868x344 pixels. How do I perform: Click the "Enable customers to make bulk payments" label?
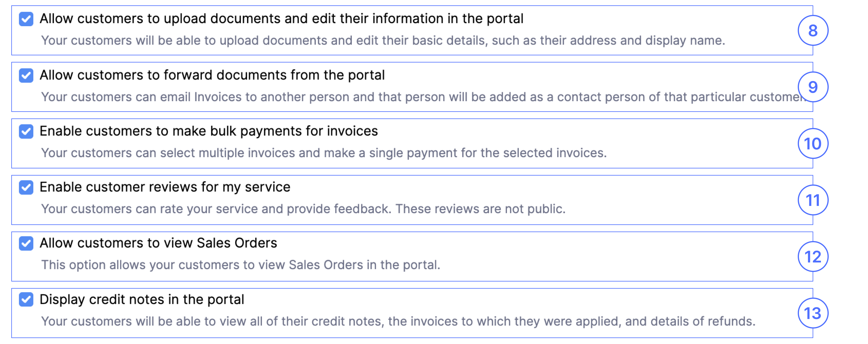coord(209,131)
